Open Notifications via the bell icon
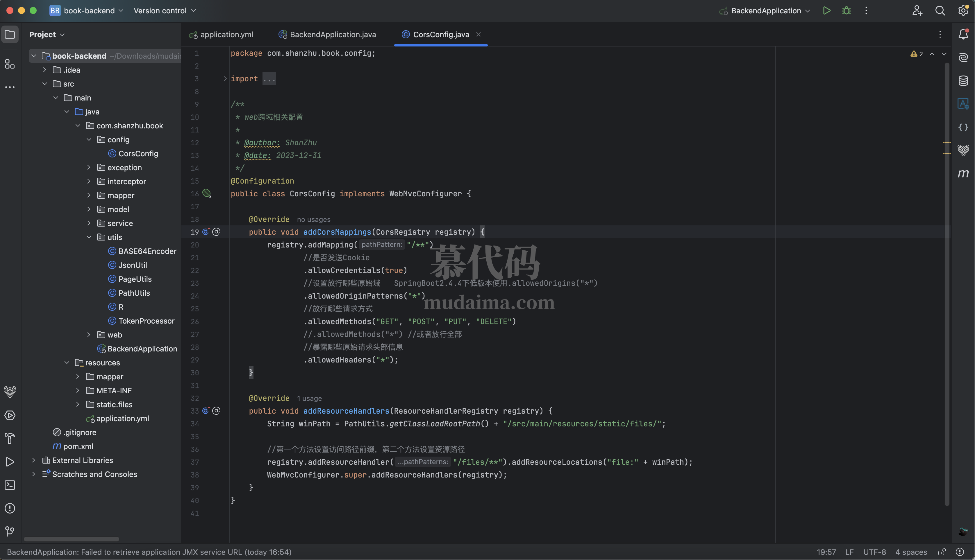Image resolution: width=975 pixels, height=560 pixels. point(963,34)
